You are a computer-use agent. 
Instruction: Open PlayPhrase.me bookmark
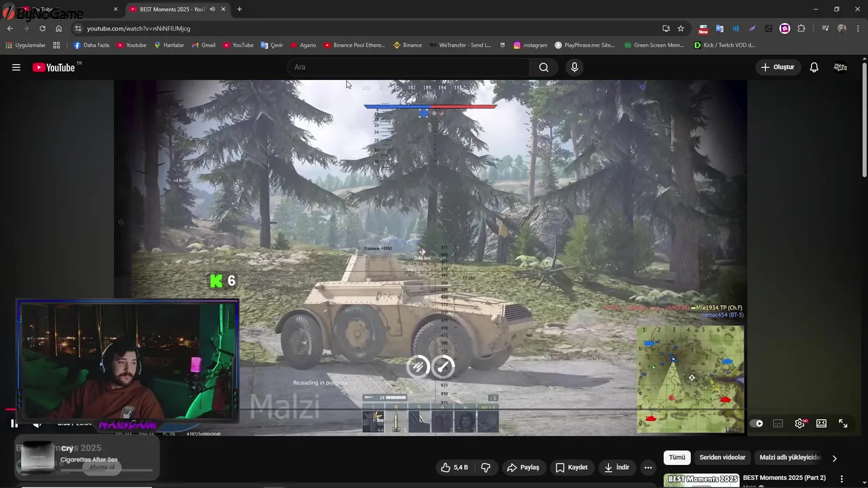tap(585, 45)
